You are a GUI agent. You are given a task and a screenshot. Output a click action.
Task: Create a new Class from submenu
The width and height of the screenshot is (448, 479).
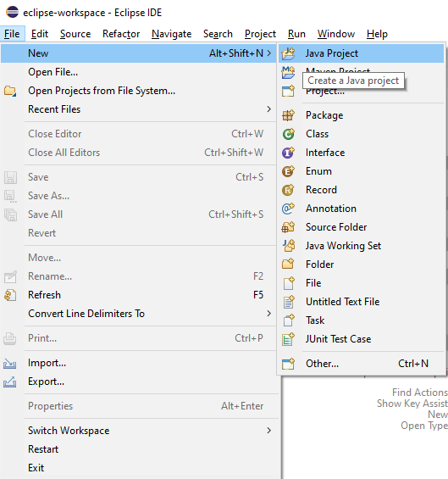point(362,134)
